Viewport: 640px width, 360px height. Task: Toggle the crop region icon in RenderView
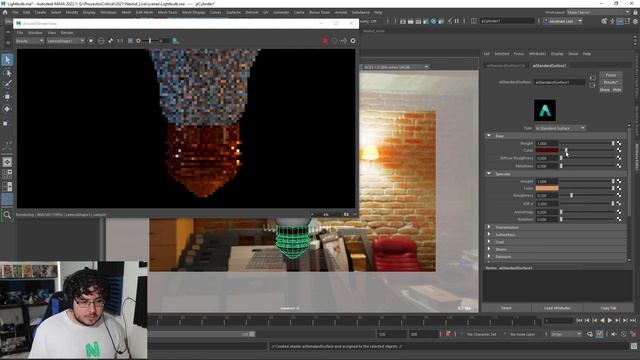coord(131,41)
